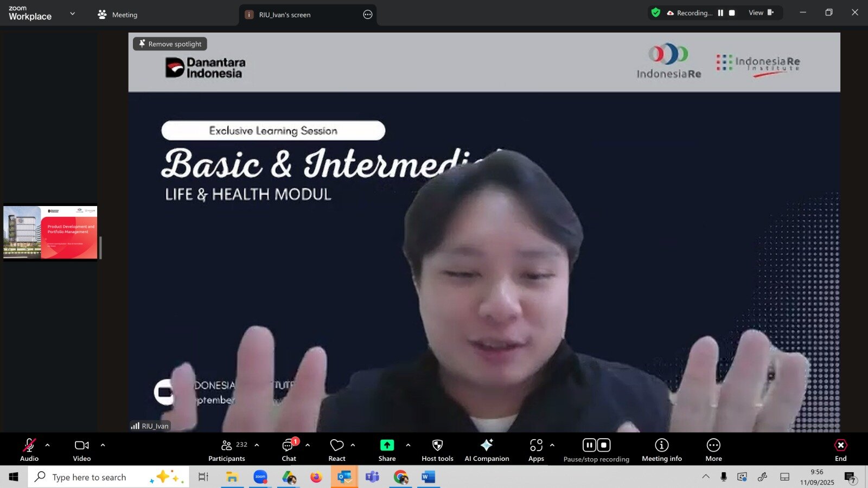
Task: Open the Chat panel
Action: point(289,450)
